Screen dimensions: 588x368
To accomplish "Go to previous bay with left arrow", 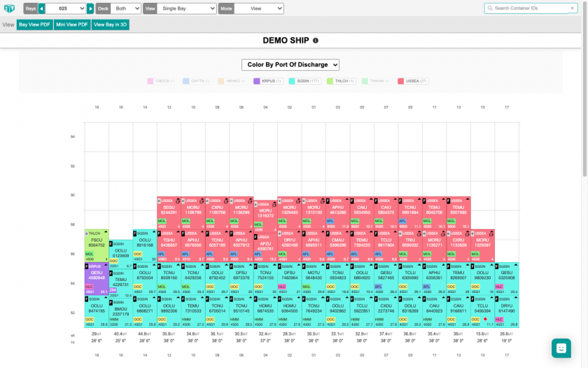I will click(41, 8).
